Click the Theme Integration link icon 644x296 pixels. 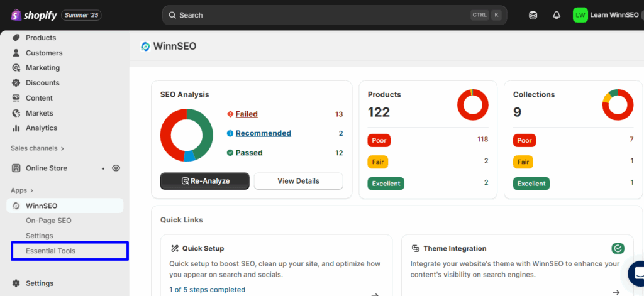coord(416,249)
